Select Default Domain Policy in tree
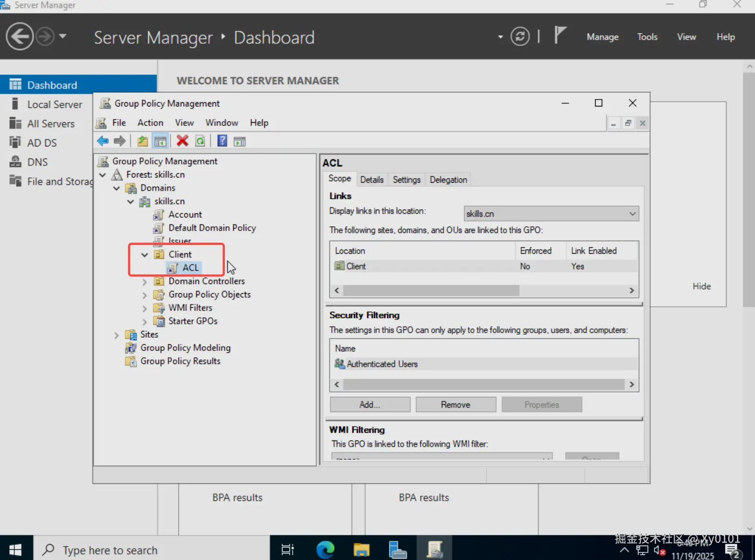The image size is (755, 560). click(x=212, y=228)
